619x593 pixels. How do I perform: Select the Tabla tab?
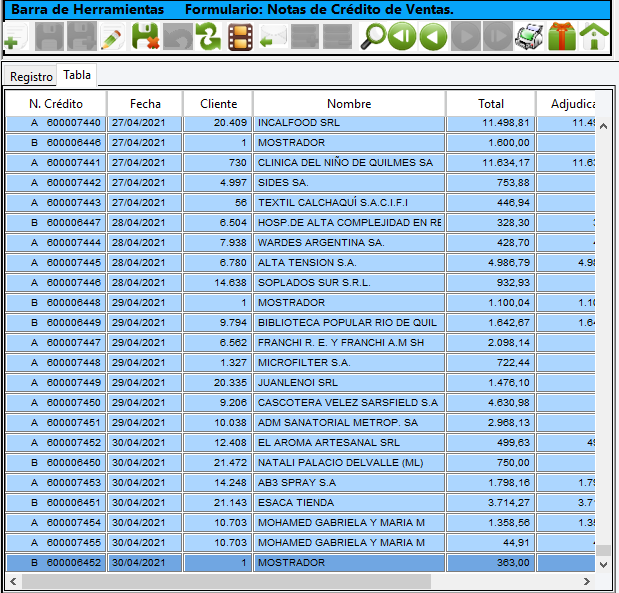(77, 75)
